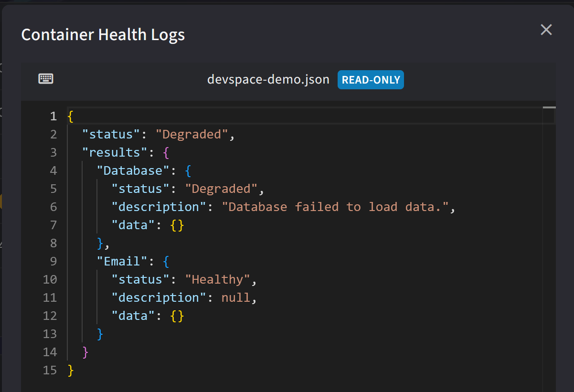Click the empty data braces on line 7

click(x=177, y=225)
